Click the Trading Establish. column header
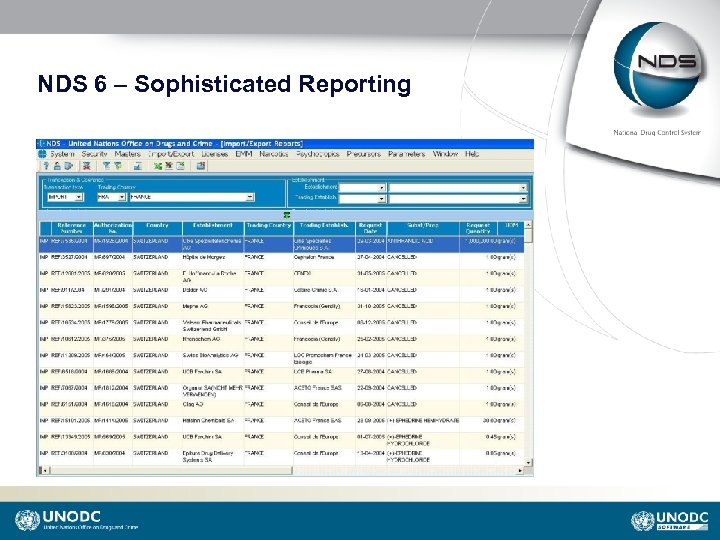The image size is (720, 540). (x=324, y=228)
